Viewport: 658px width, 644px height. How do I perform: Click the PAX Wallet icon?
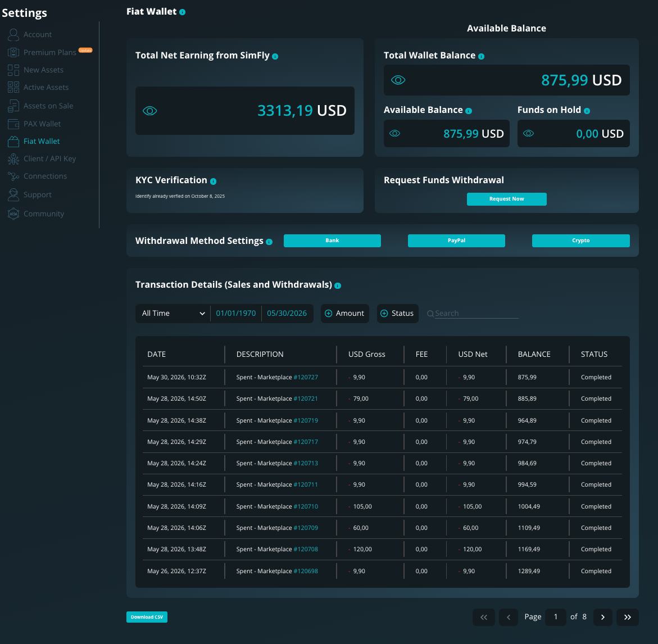13,124
